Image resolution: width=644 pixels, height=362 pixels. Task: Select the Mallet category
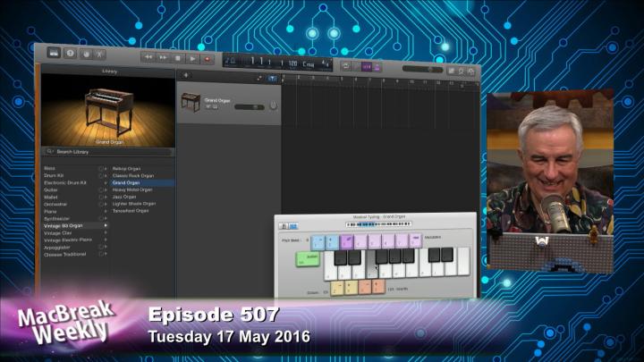click(50, 197)
